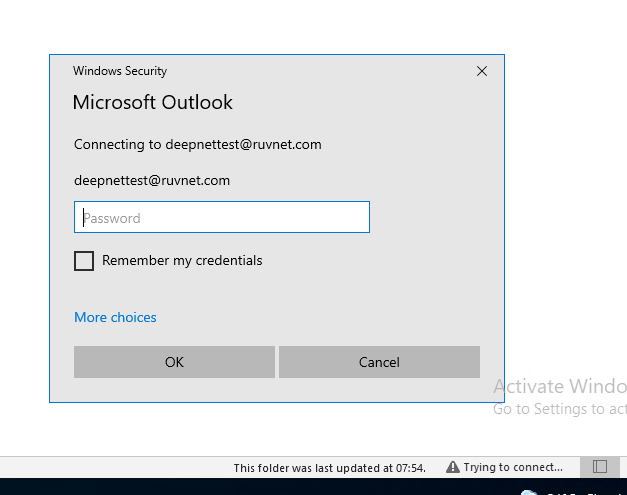Close the Windows Security dialog
Image resolution: width=627 pixels, height=495 pixels.
tap(482, 71)
